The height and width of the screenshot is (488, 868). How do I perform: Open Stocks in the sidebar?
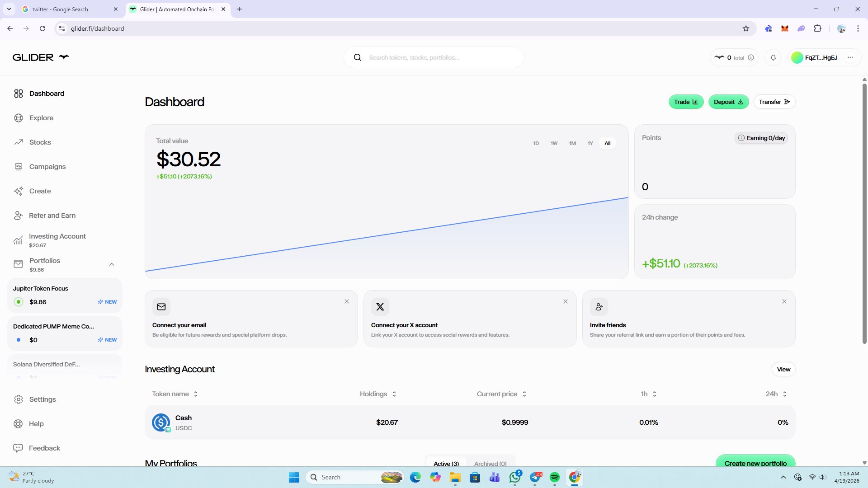coord(40,142)
